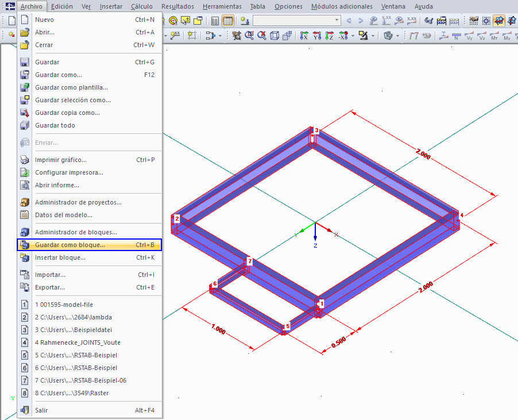518x420 pixels.
Task: Select Exportar from the Archivo menu
Action: point(89,287)
